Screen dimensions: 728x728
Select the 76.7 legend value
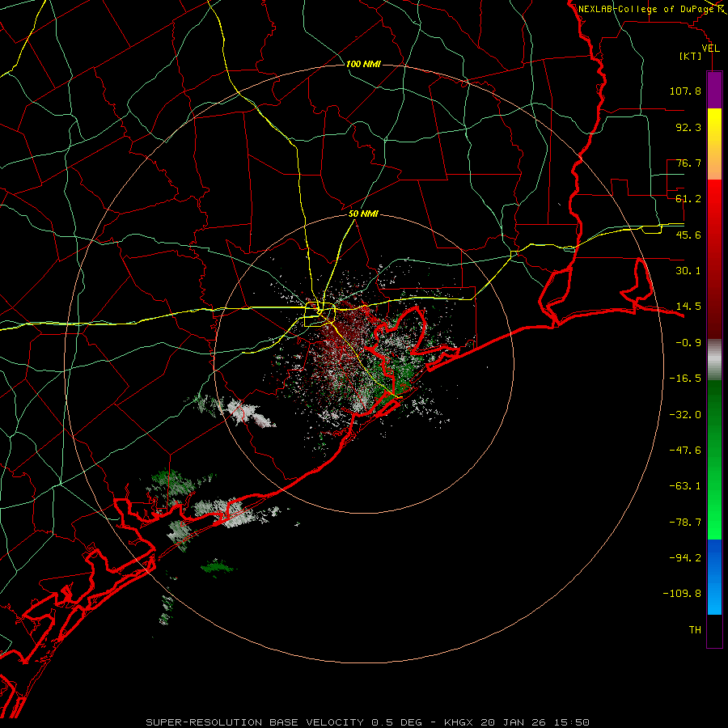[688, 163]
